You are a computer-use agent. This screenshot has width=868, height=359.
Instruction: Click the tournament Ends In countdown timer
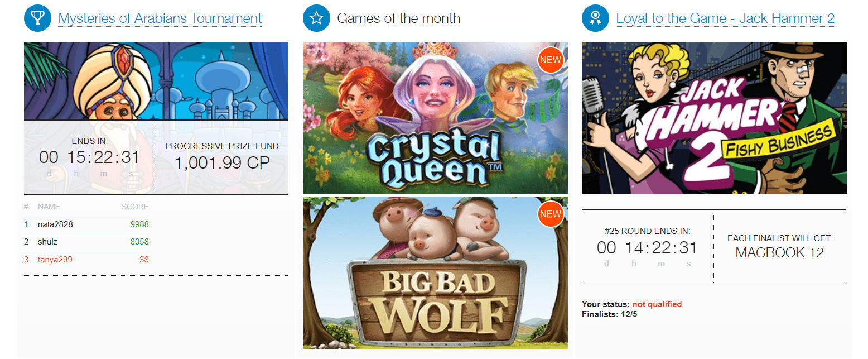(89, 157)
